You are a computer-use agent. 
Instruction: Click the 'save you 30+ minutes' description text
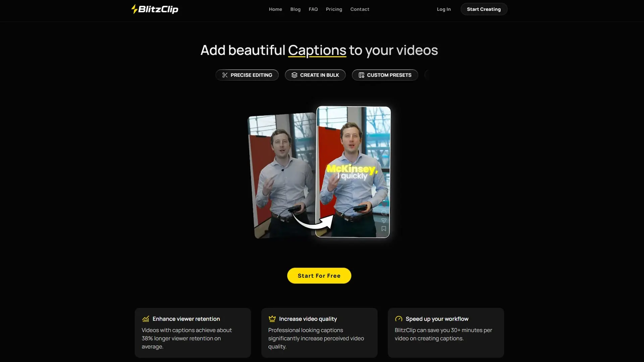pyautogui.click(x=443, y=334)
